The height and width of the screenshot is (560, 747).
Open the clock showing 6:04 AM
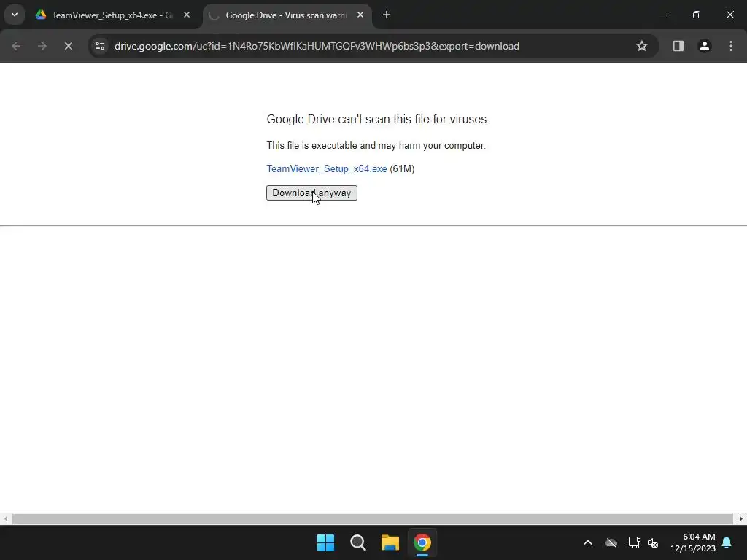click(693, 542)
